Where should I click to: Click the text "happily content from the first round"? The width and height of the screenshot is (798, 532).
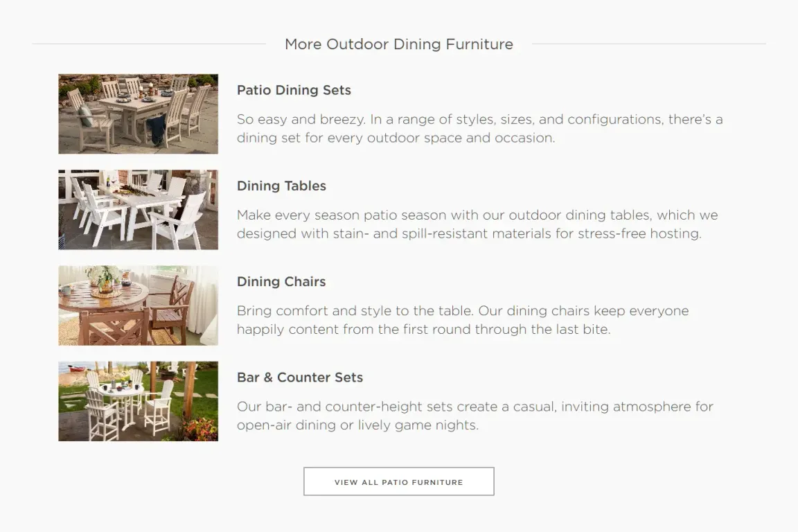click(423, 330)
